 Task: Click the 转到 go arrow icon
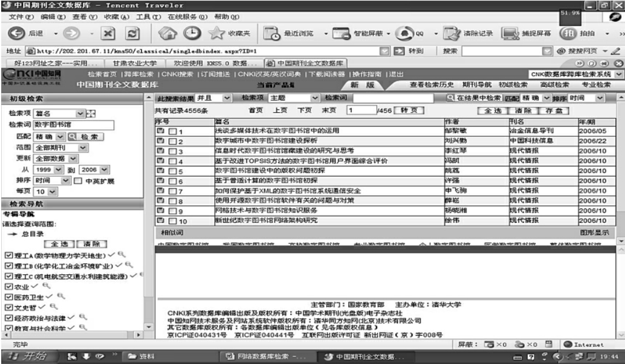click(x=399, y=51)
